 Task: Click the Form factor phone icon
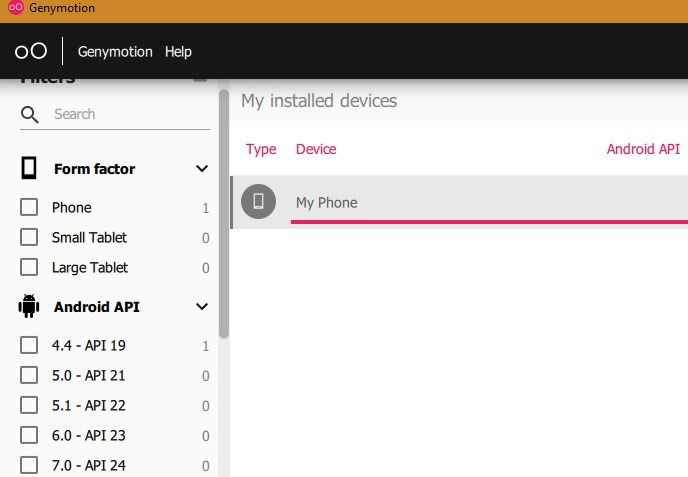[x=29, y=168]
